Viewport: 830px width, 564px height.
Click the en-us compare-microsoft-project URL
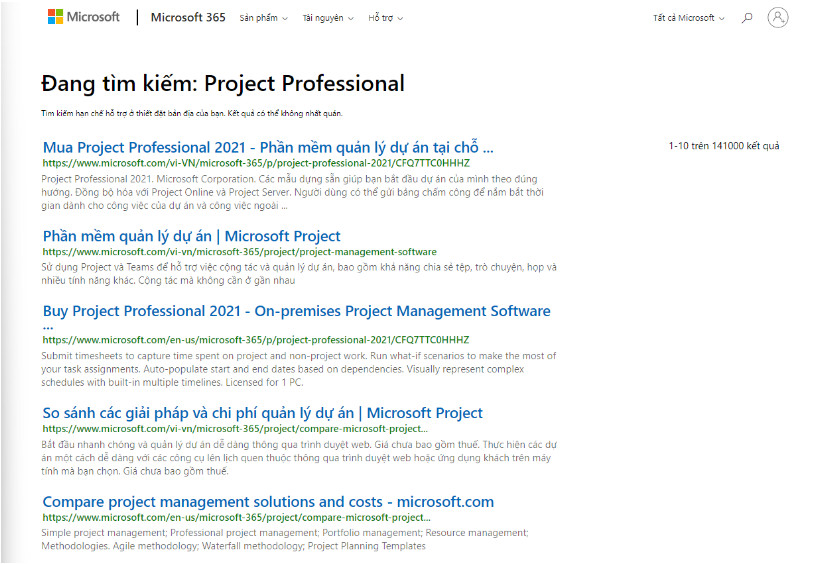pyautogui.click(x=237, y=518)
